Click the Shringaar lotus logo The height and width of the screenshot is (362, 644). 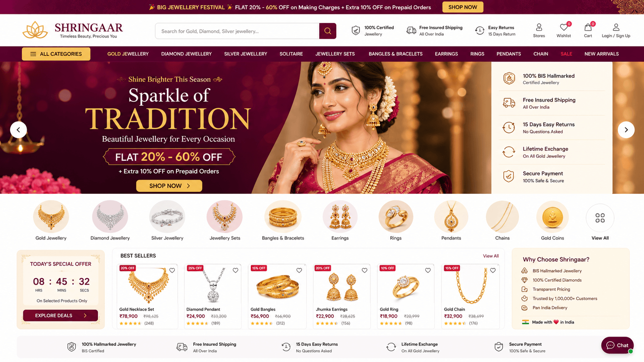(35, 30)
